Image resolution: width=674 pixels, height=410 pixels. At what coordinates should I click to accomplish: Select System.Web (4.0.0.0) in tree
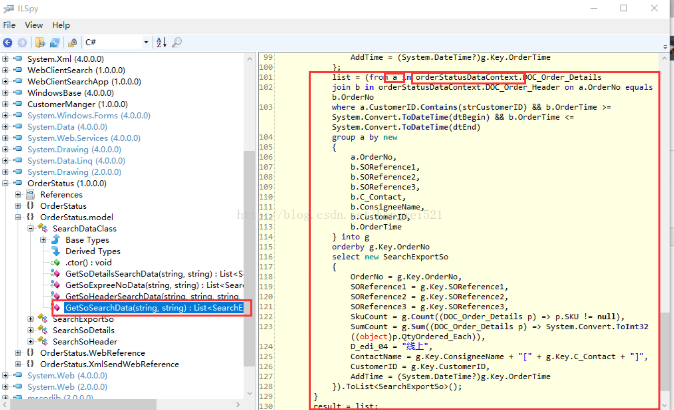click(67, 375)
